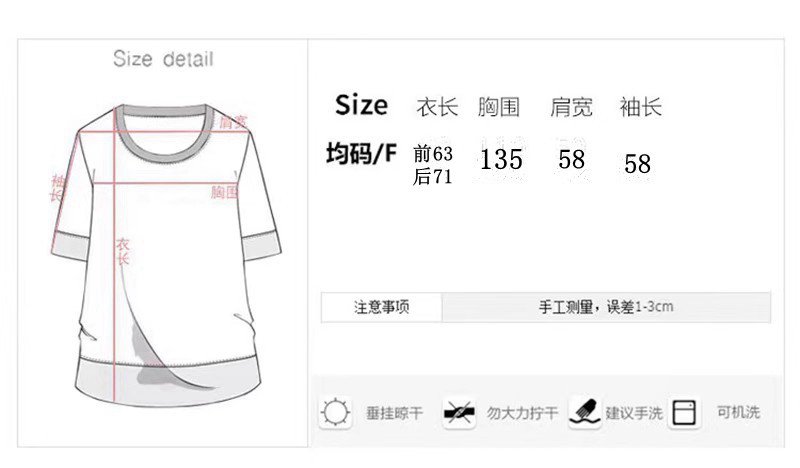800x468 pixels.
Task: Click the 胸围 column header
Action: [x=498, y=107]
